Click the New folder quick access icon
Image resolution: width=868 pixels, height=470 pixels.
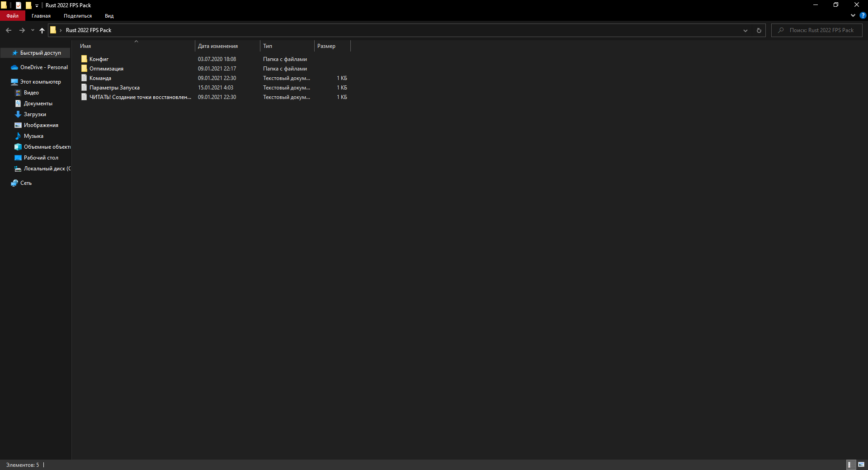pos(28,5)
